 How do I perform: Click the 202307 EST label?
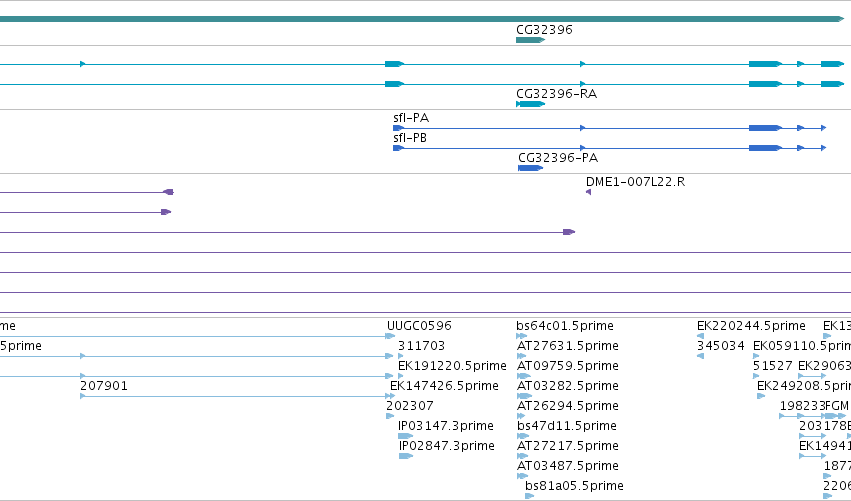(409, 406)
